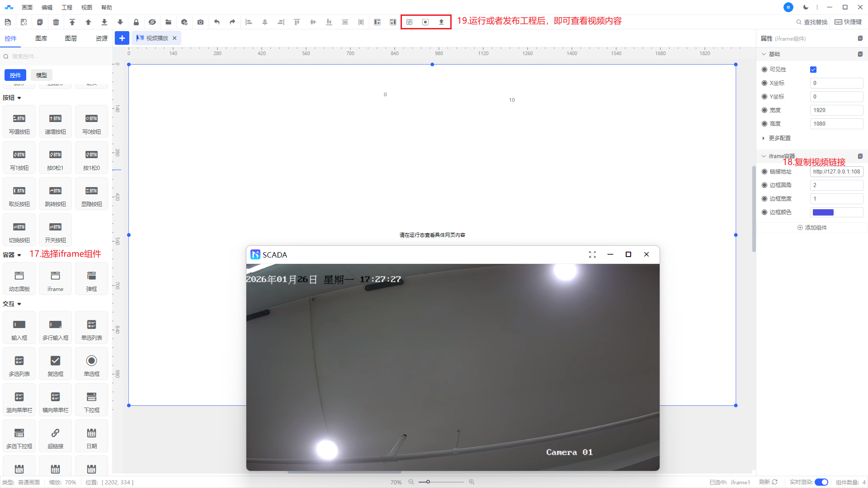Click the undo arrow icon
Image resolution: width=868 pixels, height=488 pixels.
pyautogui.click(x=217, y=22)
